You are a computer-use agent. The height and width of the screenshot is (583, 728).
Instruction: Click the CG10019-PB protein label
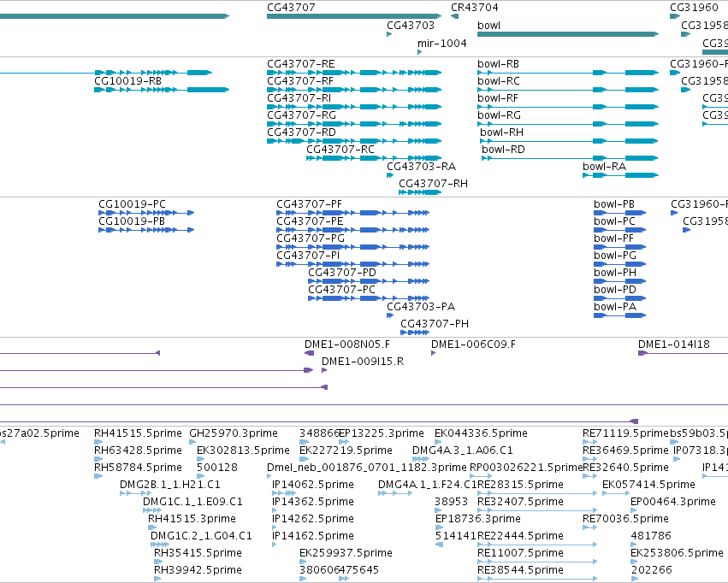pos(132,221)
